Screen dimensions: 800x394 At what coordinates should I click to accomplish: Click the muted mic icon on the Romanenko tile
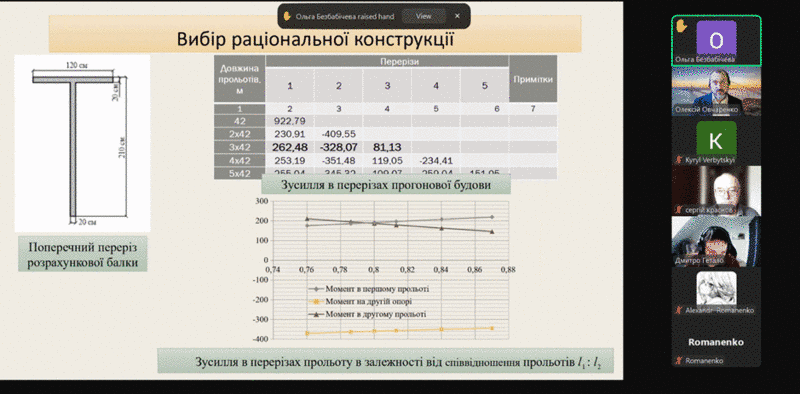click(x=679, y=360)
